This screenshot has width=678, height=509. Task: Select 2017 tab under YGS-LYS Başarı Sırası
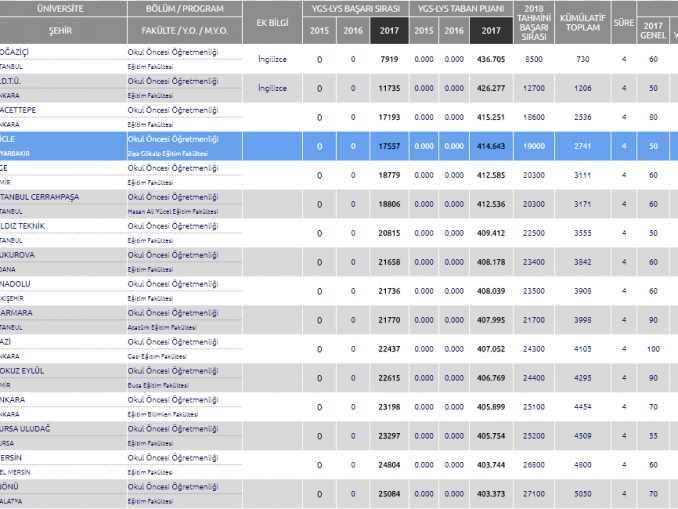(387, 31)
